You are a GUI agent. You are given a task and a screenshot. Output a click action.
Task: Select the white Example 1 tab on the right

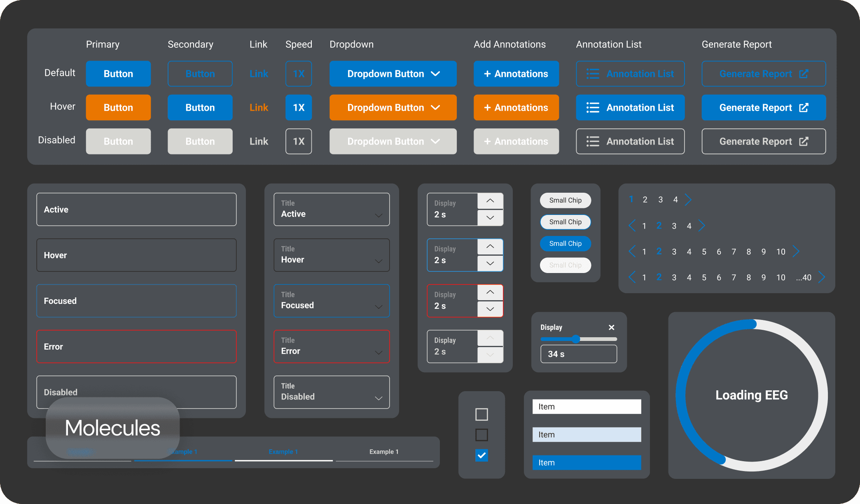[384, 452]
